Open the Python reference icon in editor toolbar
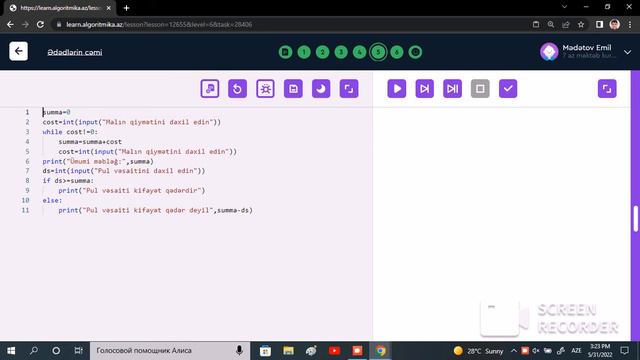 (x=210, y=89)
